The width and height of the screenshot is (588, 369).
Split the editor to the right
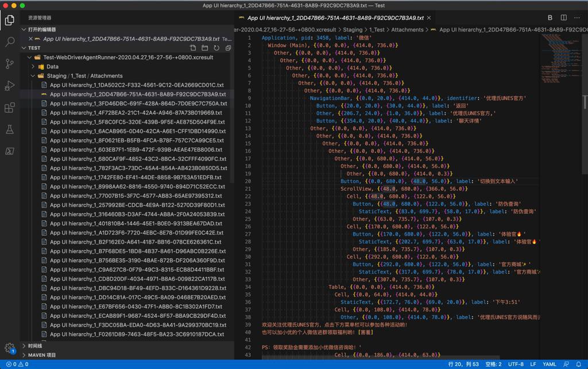(x=564, y=18)
